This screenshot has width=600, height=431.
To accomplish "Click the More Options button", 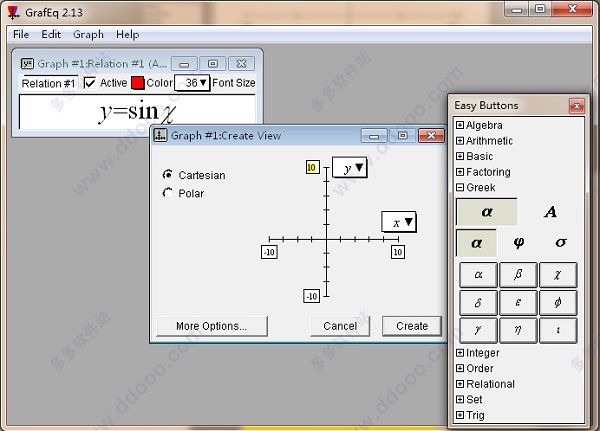I will (x=212, y=326).
